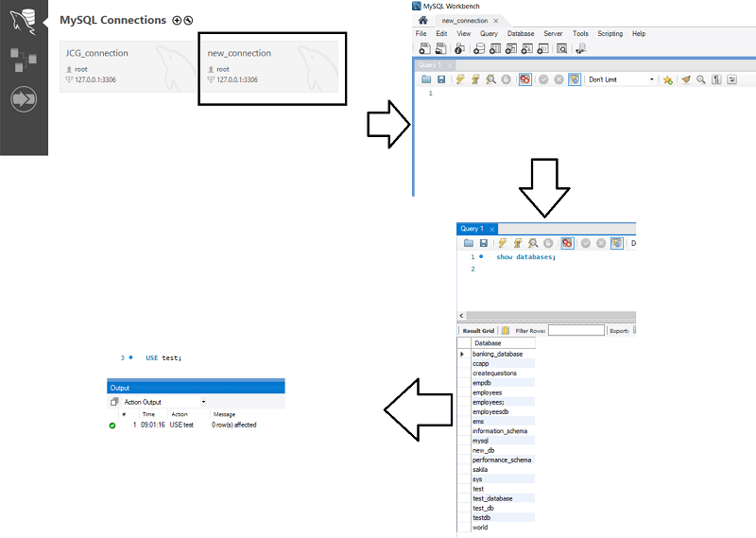
Task: Select the sakila row in results
Action: coord(503,470)
